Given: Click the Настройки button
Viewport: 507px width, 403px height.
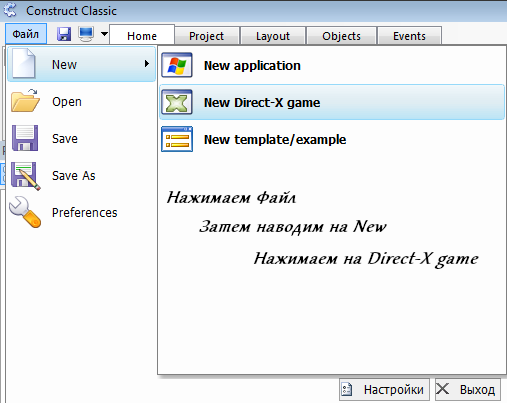Looking at the screenshot, I should pyautogui.click(x=384, y=389).
